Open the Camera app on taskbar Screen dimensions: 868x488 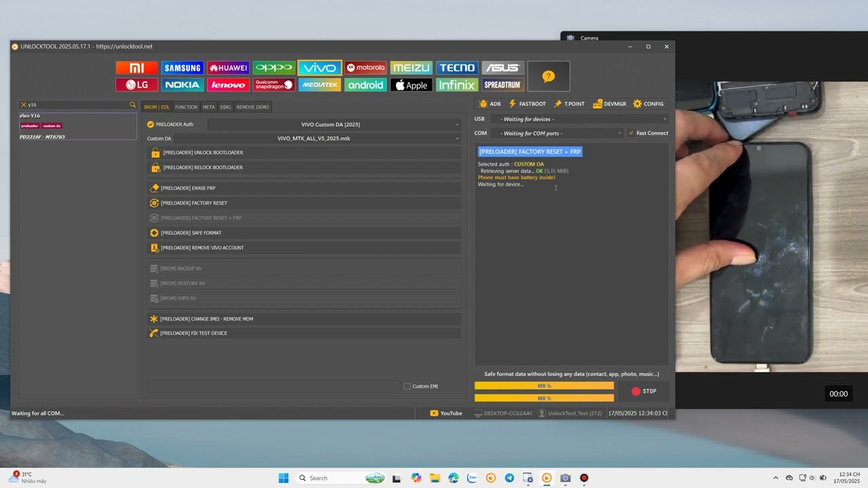[x=566, y=478]
